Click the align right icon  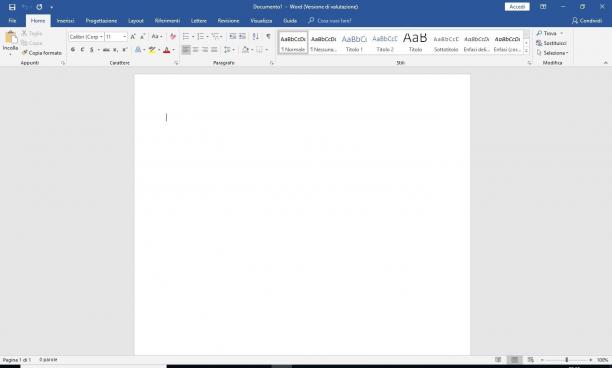205,50
